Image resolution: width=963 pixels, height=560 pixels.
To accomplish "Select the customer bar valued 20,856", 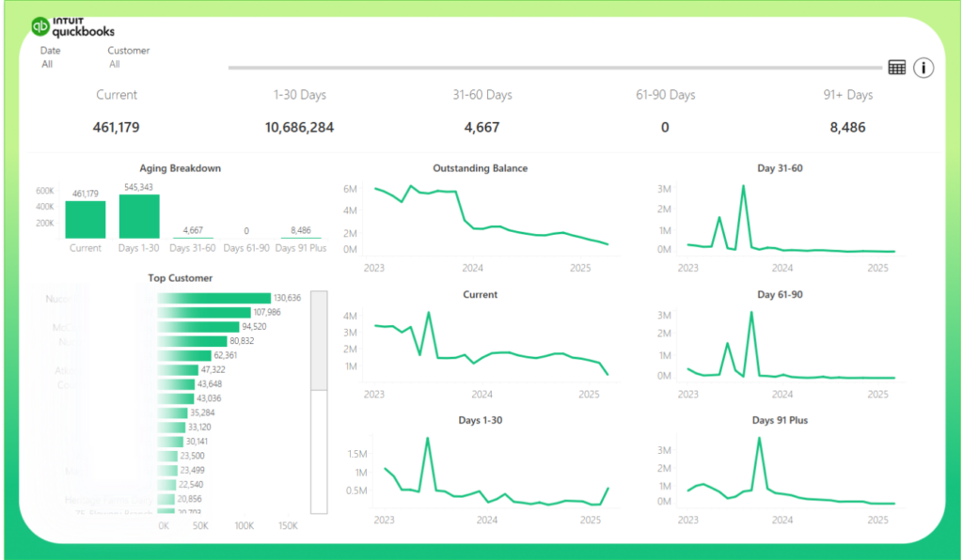I will click(166, 499).
